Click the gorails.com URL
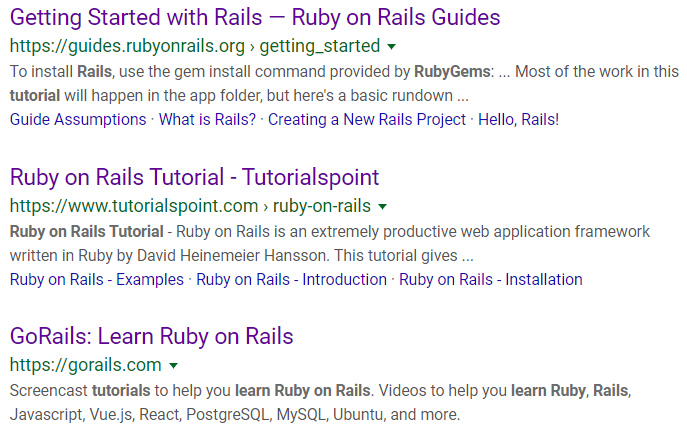The image size is (687, 434). click(x=85, y=365)
